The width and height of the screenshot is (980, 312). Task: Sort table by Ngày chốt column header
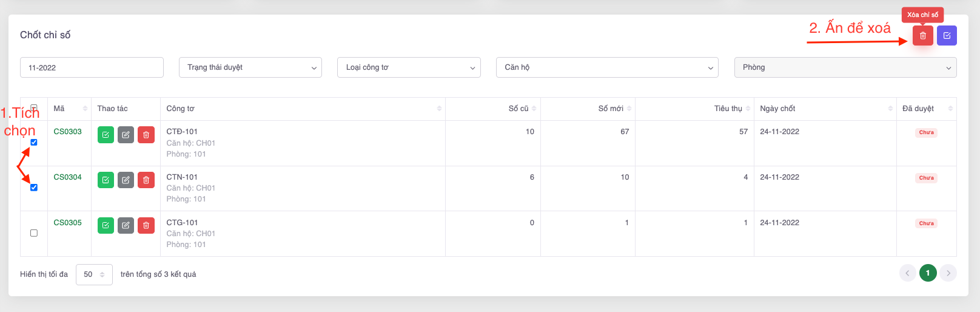pyautogui.click(x=777, y=109)
